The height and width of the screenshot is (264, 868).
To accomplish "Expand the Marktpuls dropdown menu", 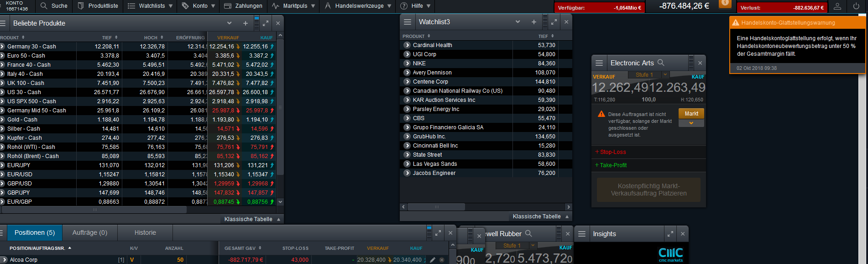I will 293,6.
